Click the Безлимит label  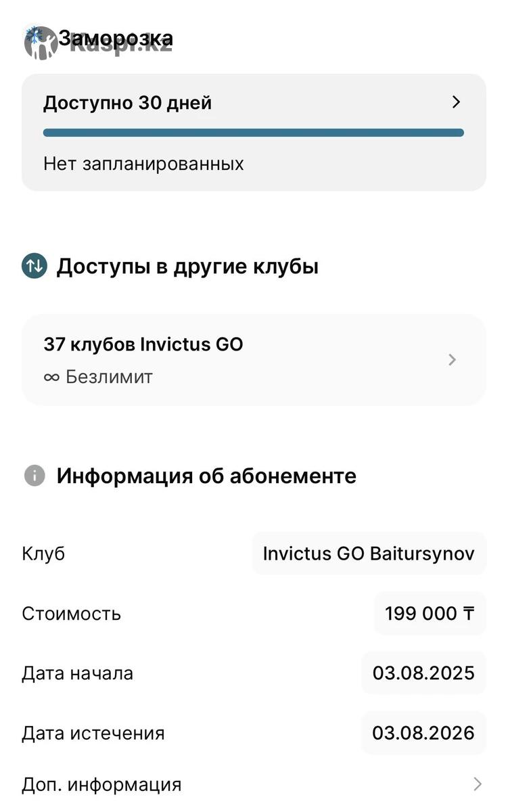(x=109, y=377)
